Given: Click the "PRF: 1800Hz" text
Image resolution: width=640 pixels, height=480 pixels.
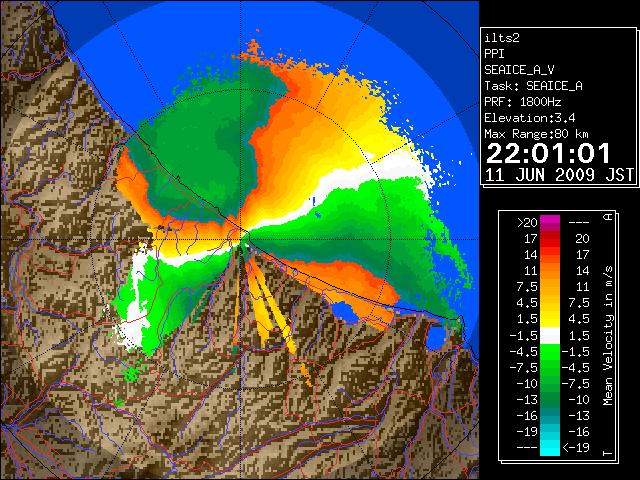Looking at the screenshot, I should (x=522, y=102).
